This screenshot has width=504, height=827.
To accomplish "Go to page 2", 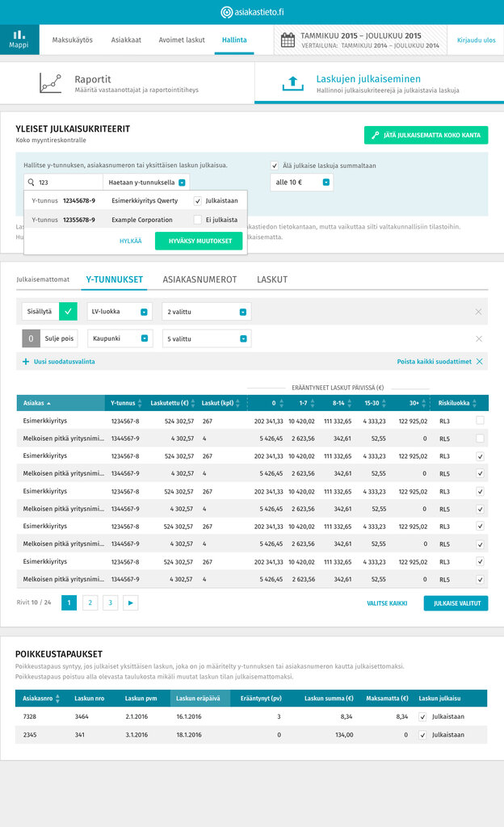I will [x=90, y=602].
